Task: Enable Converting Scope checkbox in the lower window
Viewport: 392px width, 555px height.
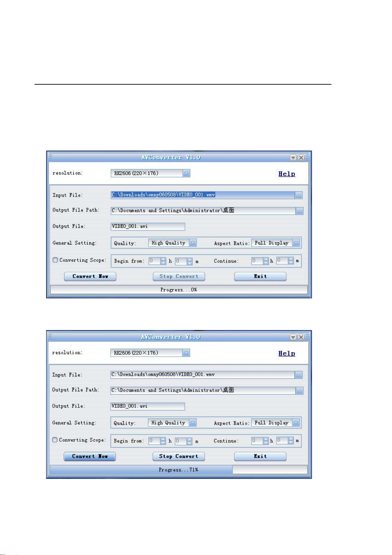Action: [55, 440]
